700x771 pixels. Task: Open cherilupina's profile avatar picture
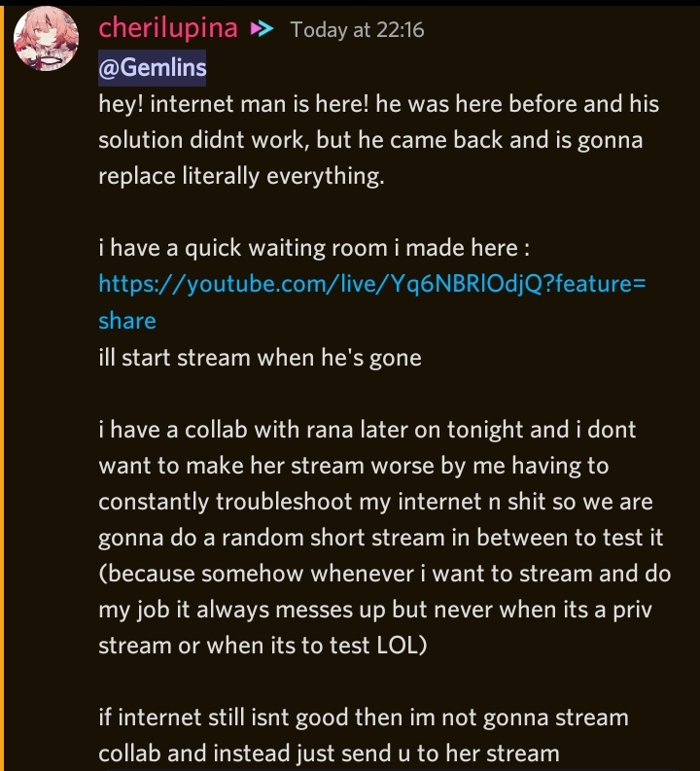coord(47,38)
